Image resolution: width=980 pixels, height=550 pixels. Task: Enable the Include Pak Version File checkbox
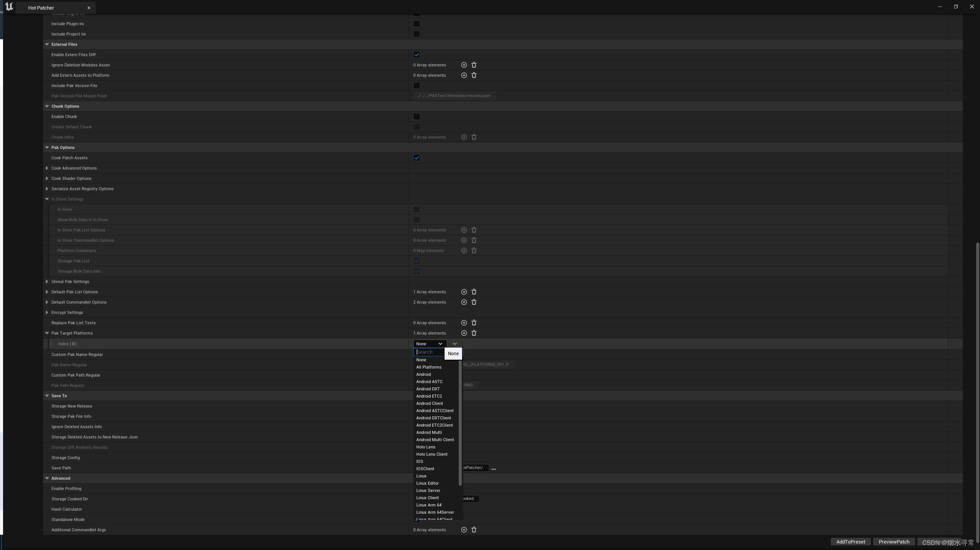click(x=416, y=86)
